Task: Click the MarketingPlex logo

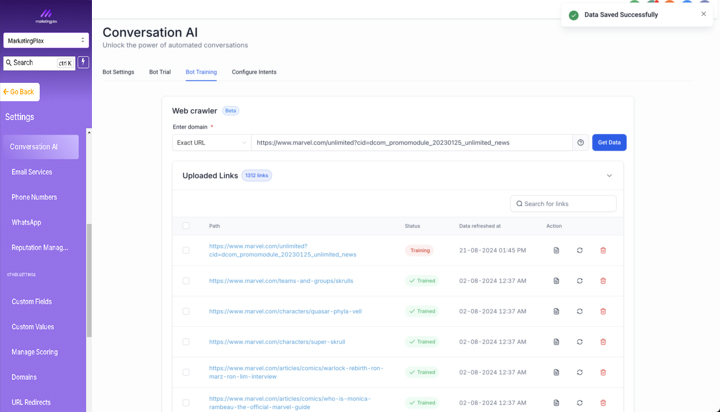Action: (46, 16)
